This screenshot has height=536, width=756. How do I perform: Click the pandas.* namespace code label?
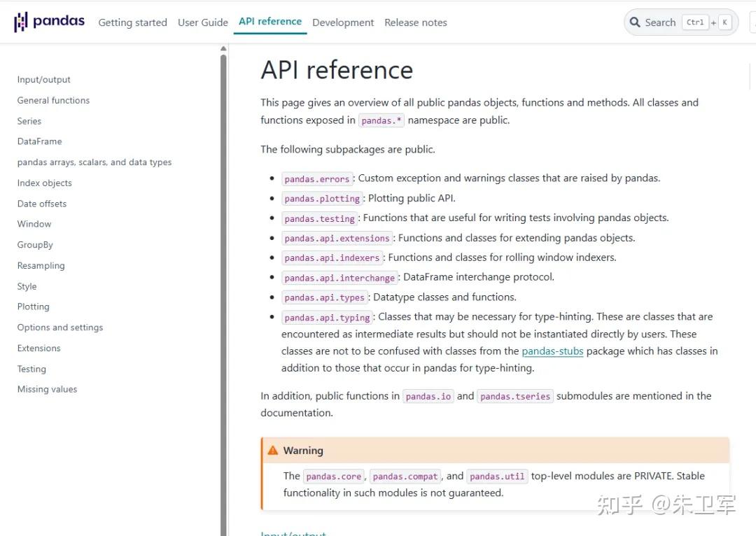[381, 120]
